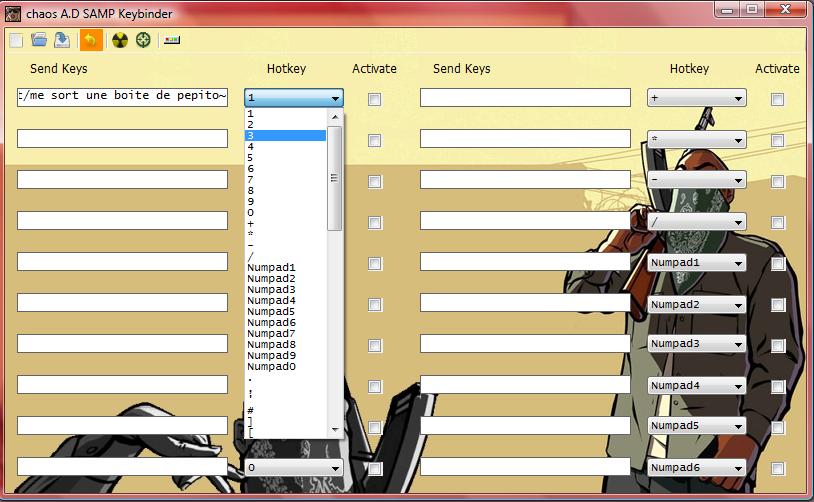Pick Numpad0 from the open hotkey list
The height and width of the screenshot is (502, 814).
(286, 367)
